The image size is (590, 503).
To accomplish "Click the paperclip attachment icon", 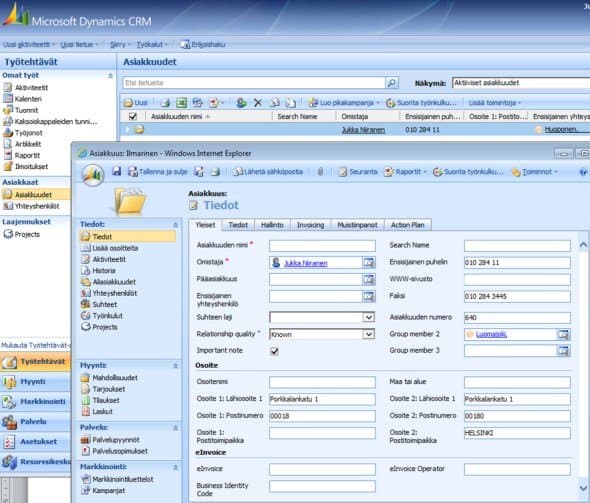I will 320,172.
